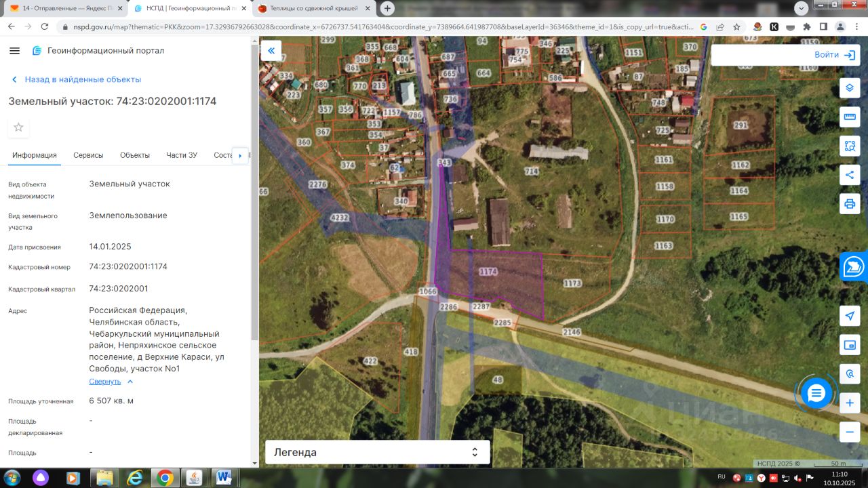This screenshot has height=488, width=868.
Task: Click the Геоинформационный портал logo link
Action: coord(98,51)
